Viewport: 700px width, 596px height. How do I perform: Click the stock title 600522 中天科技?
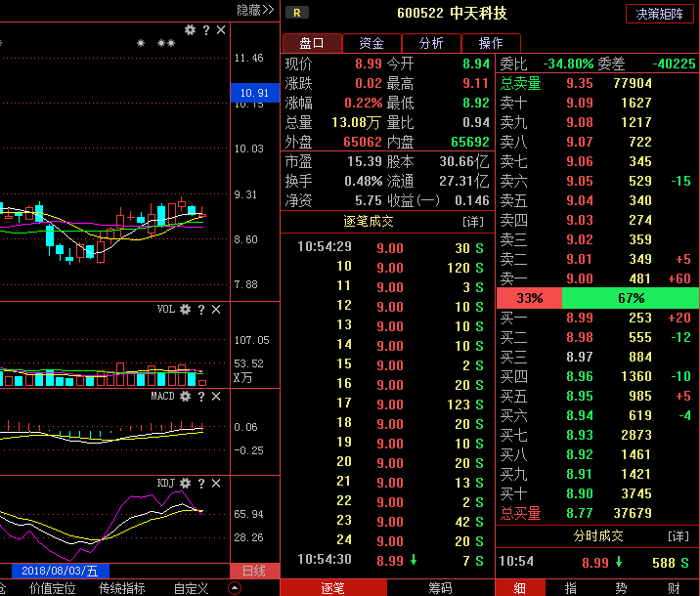(x=452, y=13)
